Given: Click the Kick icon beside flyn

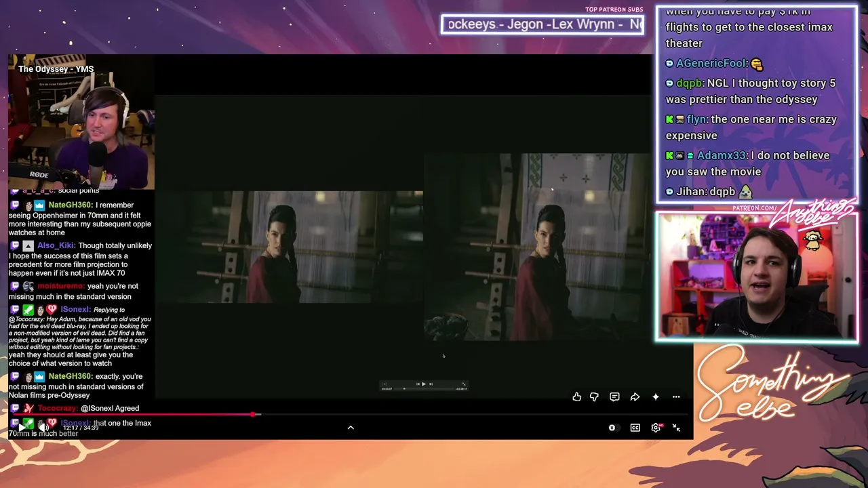Looking at the screenshot, I should coord(669,119).
